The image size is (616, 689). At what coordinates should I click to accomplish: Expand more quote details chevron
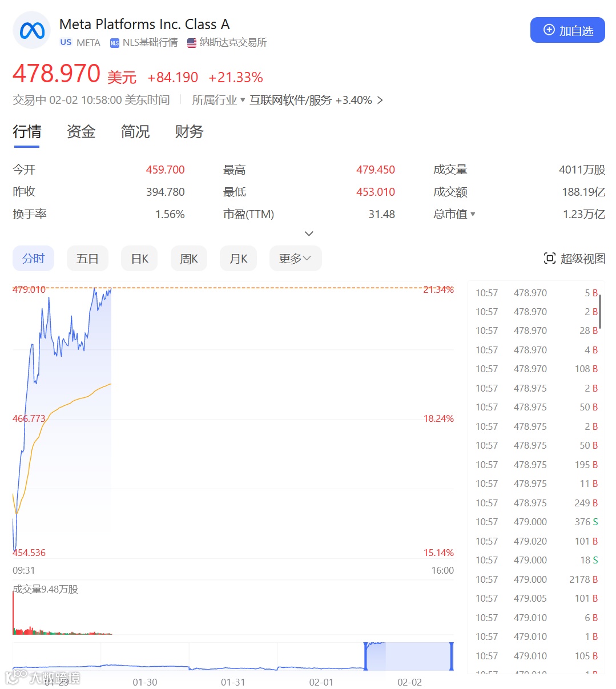pos(309,233)
